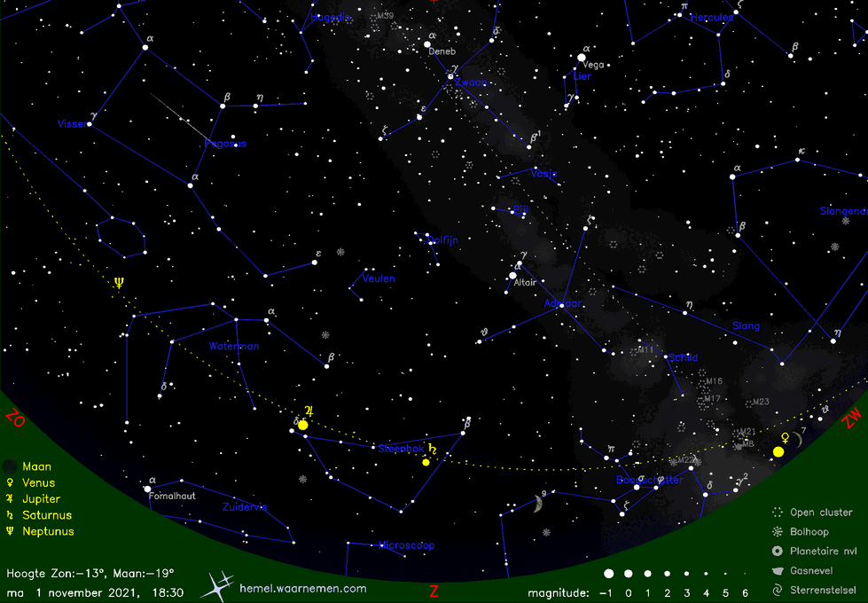Select the Bolhoop legend icon
The width and height of the screenshot is (868, 603).
778,531
